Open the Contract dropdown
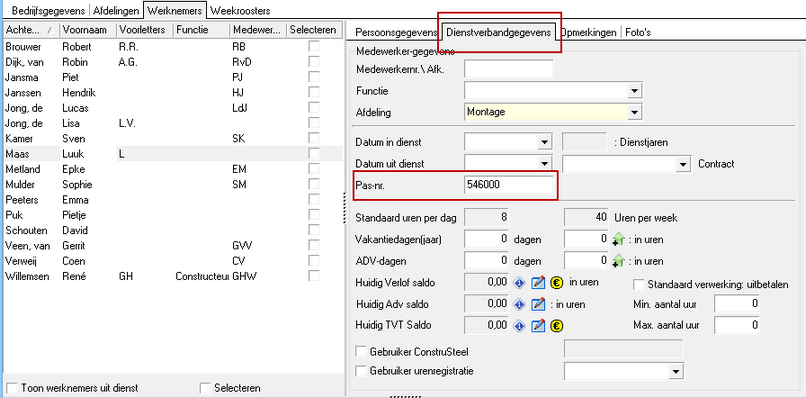Screen dimensions: 806x398 [683, 164]
